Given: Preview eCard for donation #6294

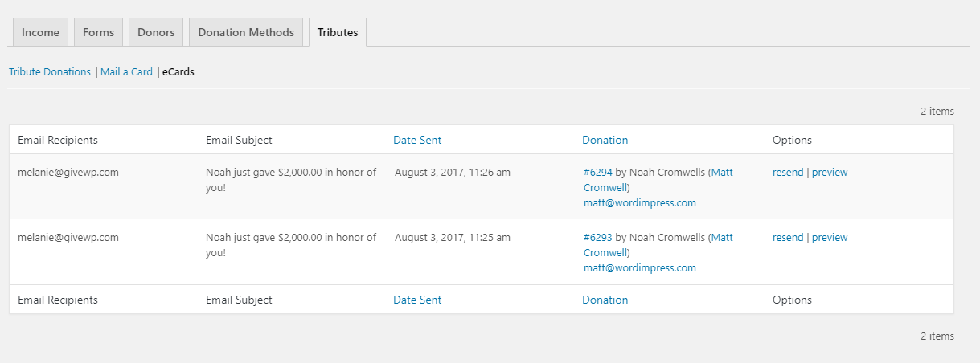Looking at the screenshot, I should pyautogui.click(x=830, y=173).
